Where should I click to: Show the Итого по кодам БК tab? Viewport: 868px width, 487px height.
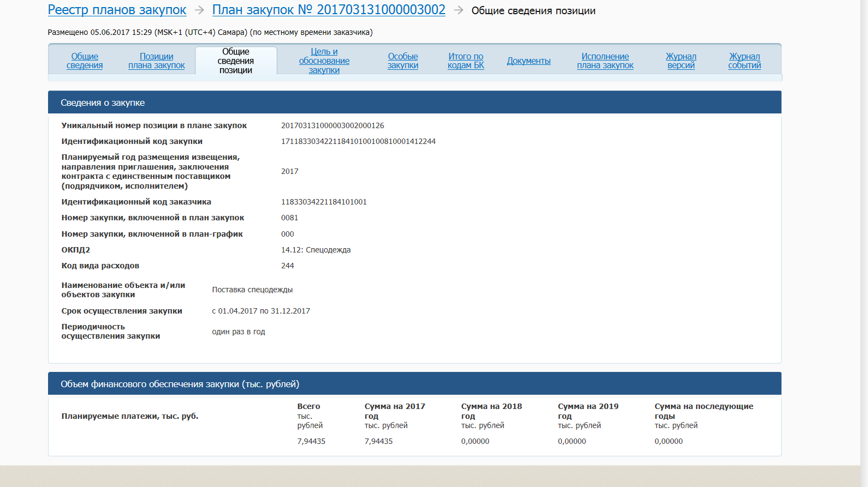coord(466,61)
